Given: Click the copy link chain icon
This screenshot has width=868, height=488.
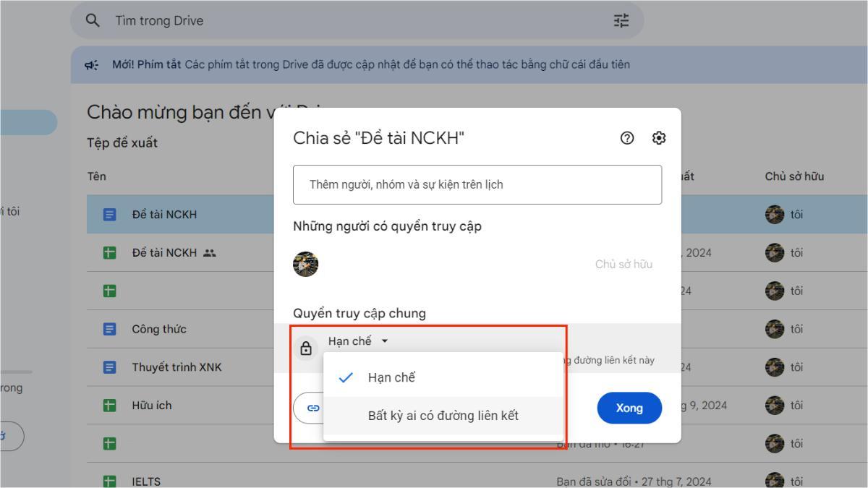Looking at the screenshot, I should pyautogui.click(x=312, y=408).
